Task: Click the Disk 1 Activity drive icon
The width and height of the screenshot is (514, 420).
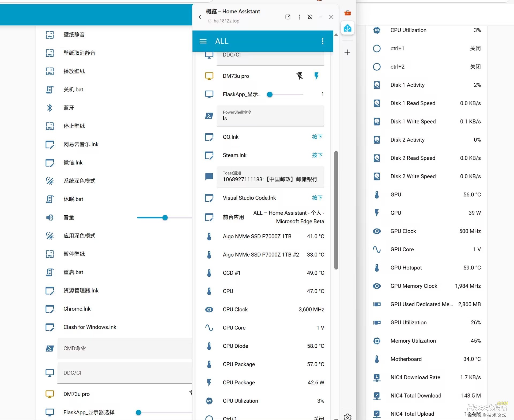Action: click(x=377, y=85)
